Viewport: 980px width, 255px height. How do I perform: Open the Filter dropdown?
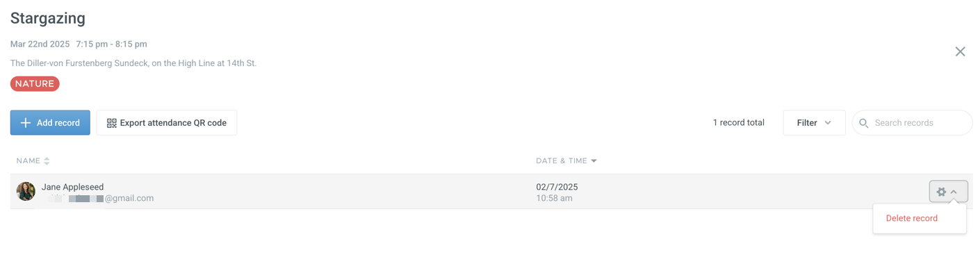tap(814, 123)
